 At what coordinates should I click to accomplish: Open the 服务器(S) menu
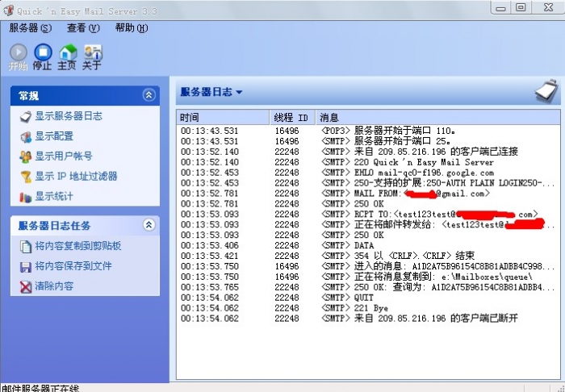coord(31,28)
